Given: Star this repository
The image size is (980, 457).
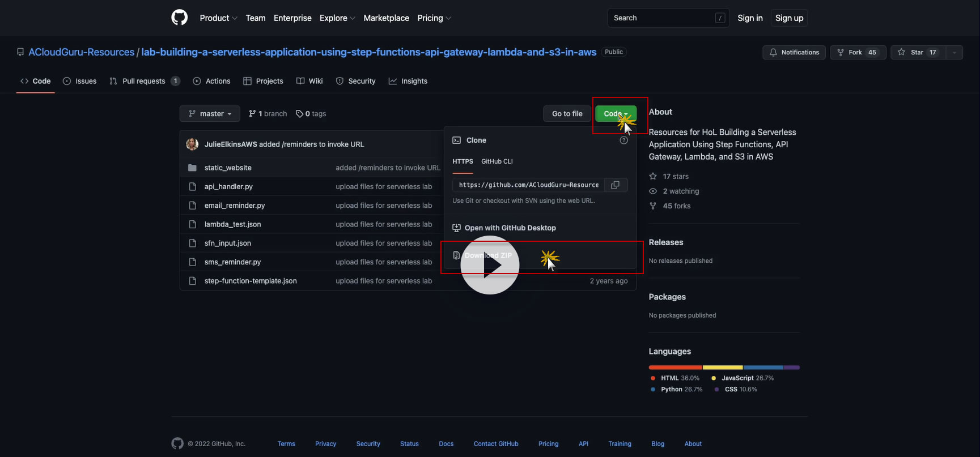Looking at the screenshot, I should [x=918, y=52].
